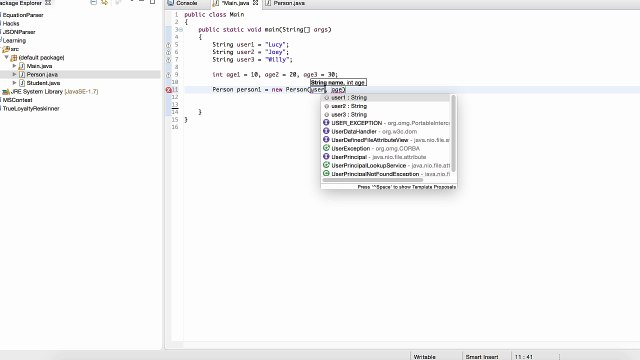Expand the Main.java tree node

point(14,66)
